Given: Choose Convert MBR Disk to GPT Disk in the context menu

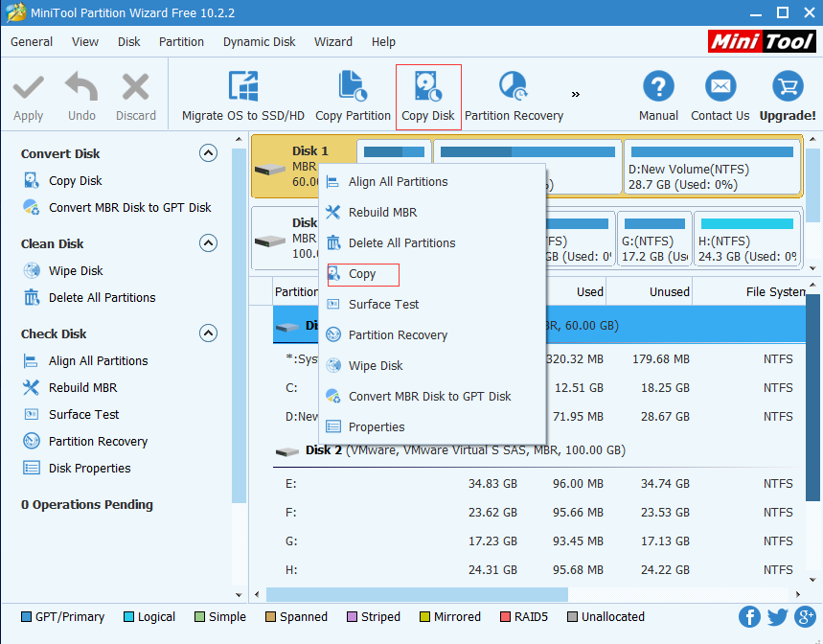Looking at the screenshot, I should [x=432, y=396].
